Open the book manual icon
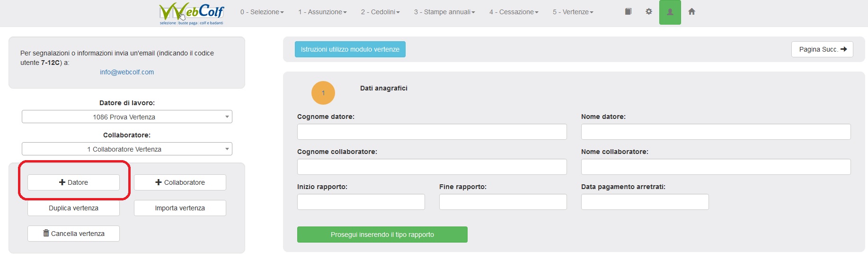Viewport: 868px width, 262px height. [628, 12]
